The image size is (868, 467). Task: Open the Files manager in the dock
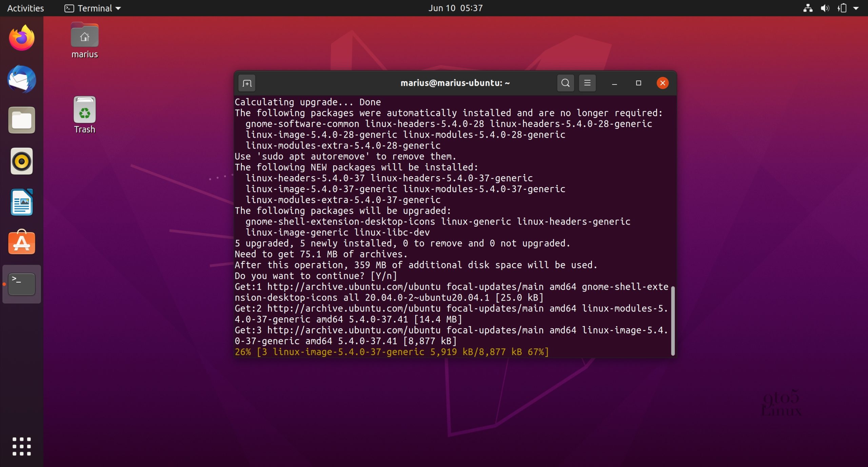click(x=22, y=120)
